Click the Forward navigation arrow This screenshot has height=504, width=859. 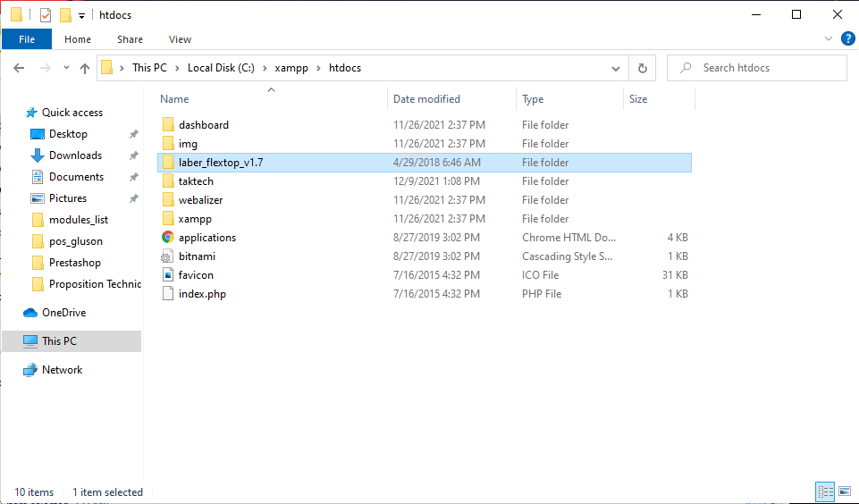tap(46, 68)
